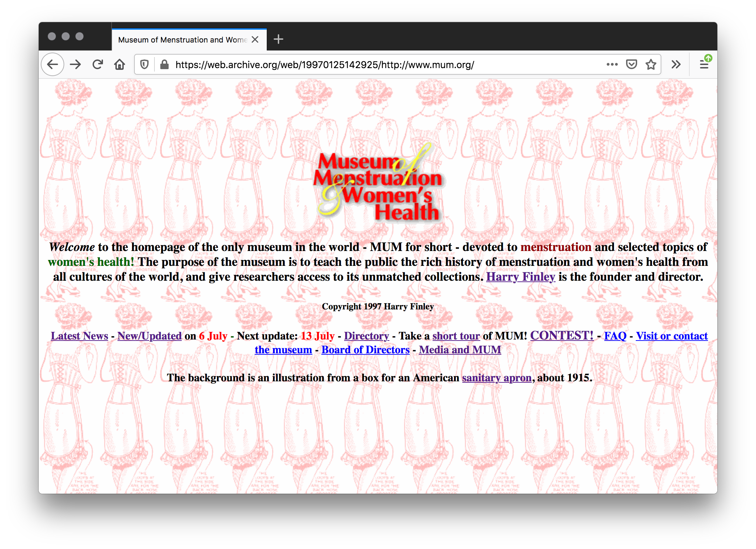This screenshot has height=549, width=756.
Task: Click the browser back navigation arrow
Action: pos(53,65)
